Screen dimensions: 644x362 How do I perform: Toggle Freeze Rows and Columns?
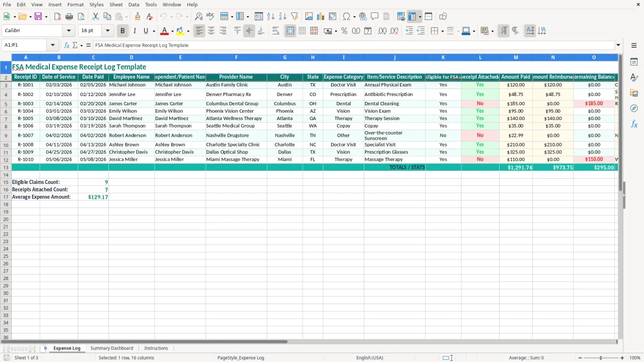point(412,17)
